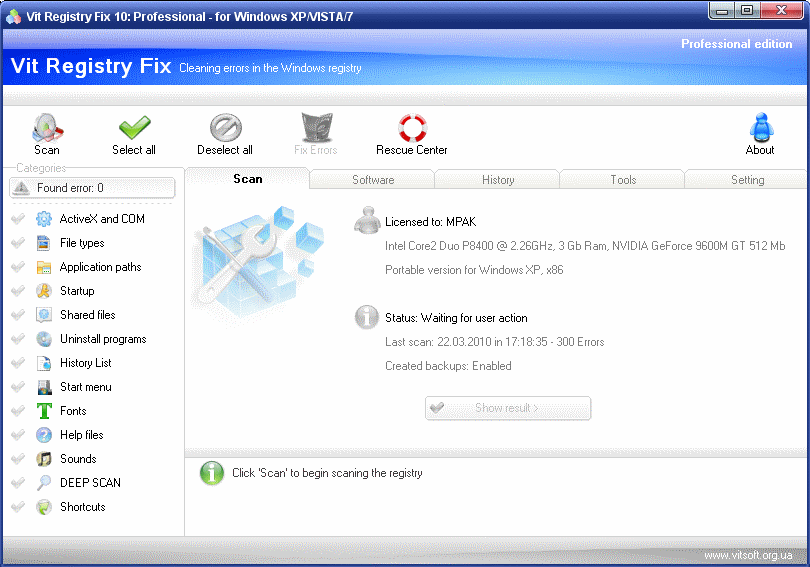The image size is (810, 567).
Task: Click the Fix Errors trash icon
Action: pos(317,128)
